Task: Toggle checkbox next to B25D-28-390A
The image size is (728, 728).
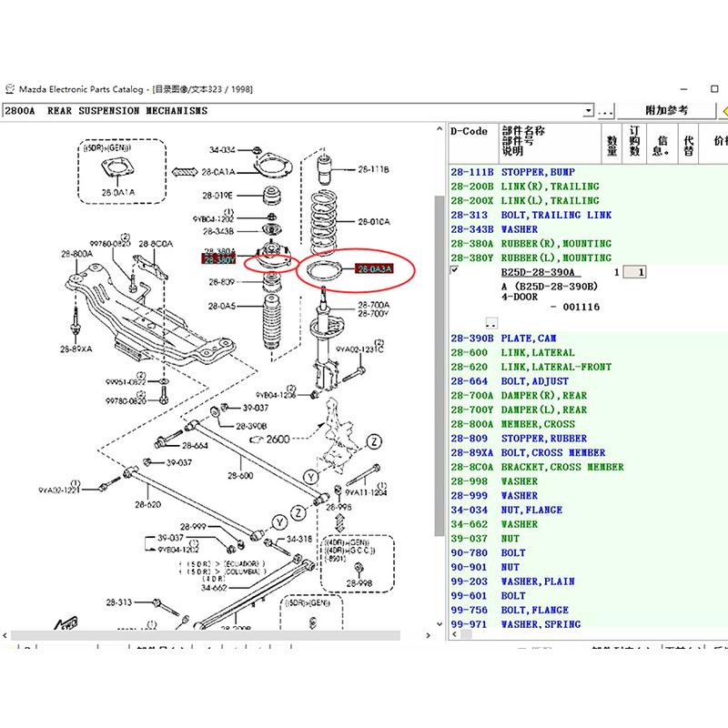Action: [454, 270]
